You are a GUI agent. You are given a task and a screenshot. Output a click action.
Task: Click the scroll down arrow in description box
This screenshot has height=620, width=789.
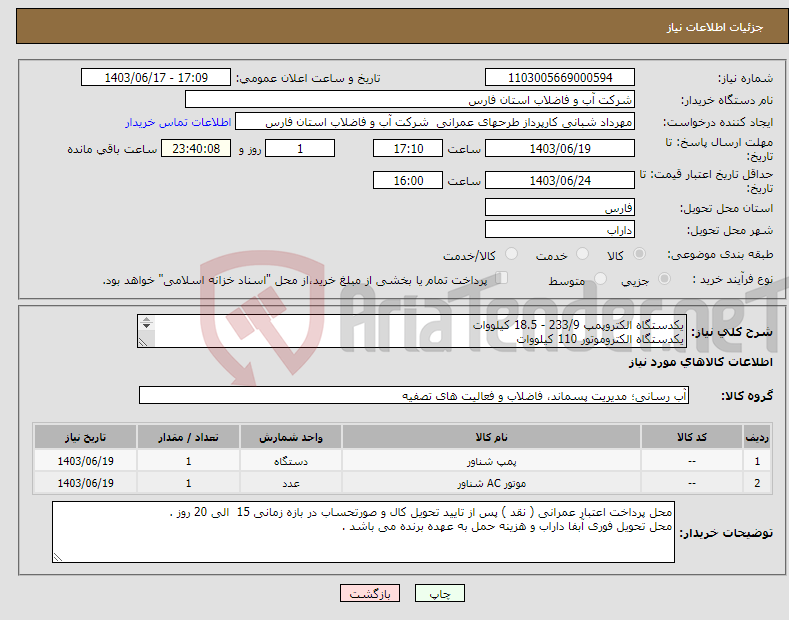146,326
